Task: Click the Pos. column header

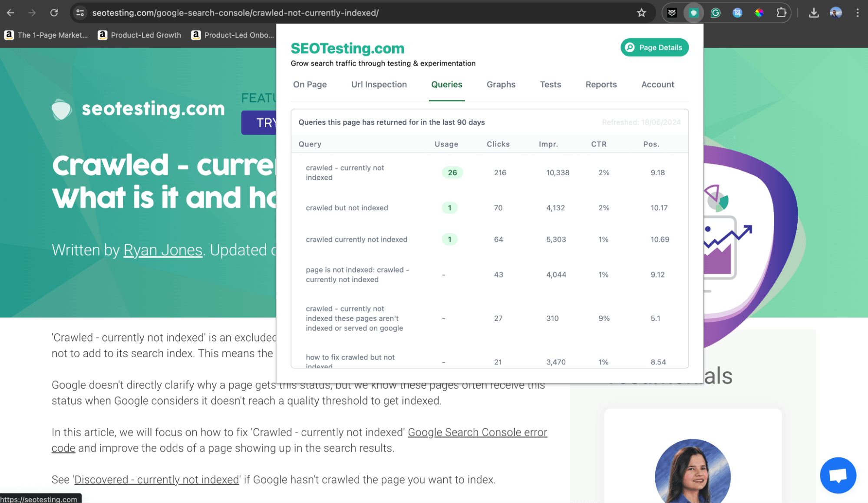Action: point(651,144)
